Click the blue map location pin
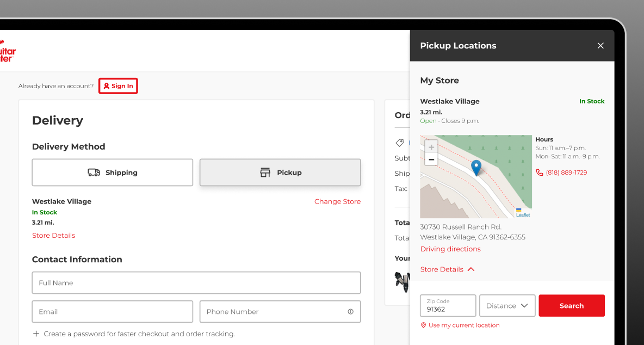The width and height of the screenshot is (644, 345). click(476, 168)
